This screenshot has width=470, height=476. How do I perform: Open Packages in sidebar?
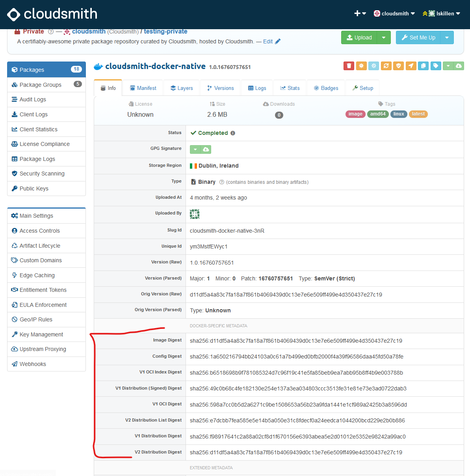pos(46,69)
